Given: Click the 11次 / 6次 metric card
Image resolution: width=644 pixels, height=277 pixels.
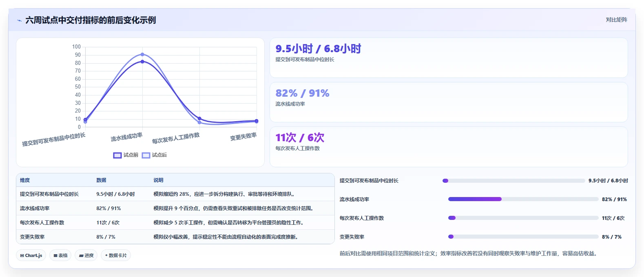Looking at the screenshot, I should [x=449, y=147].
